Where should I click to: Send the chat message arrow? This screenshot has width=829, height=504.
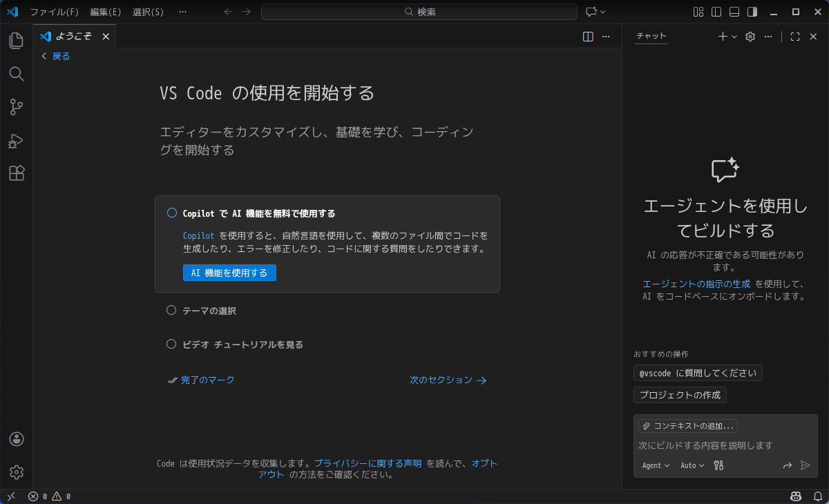tap(805, 465)
